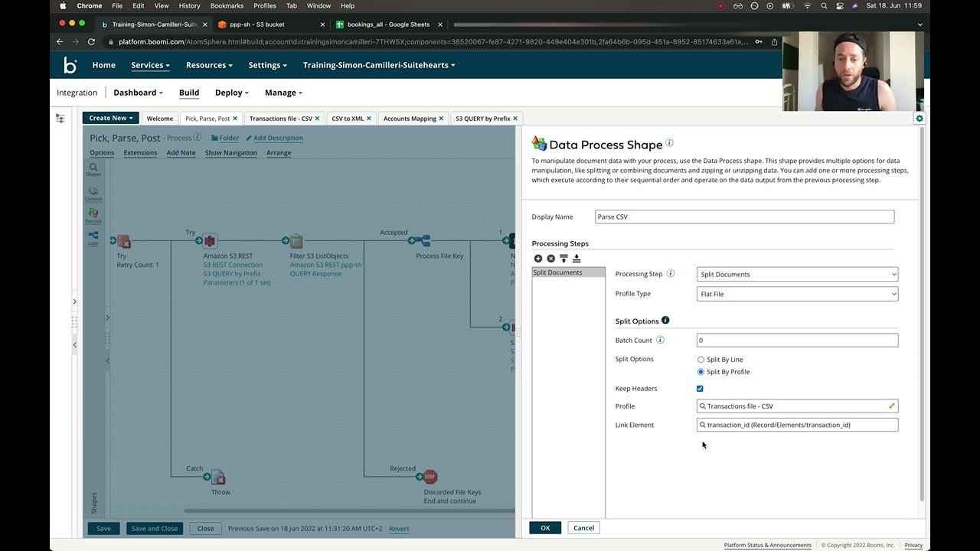980x551 pixels.
Task: Open the process Options link
Action: click(x=102, y=153)
